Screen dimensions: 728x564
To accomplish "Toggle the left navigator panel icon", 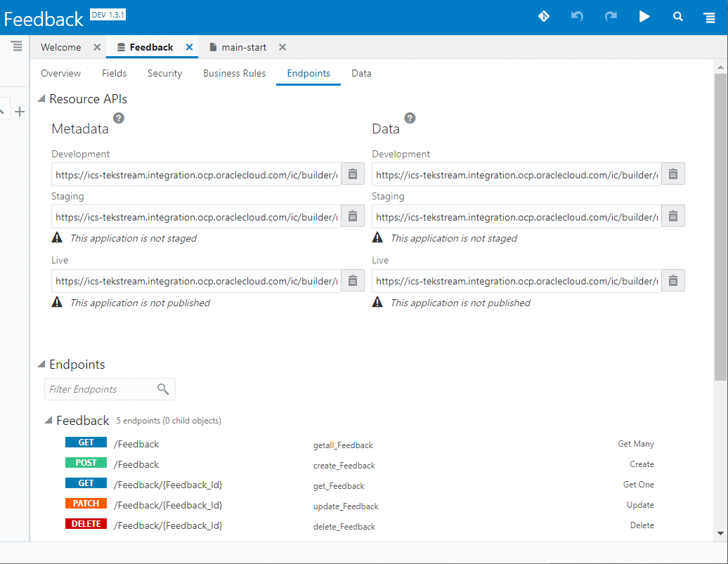I will coord(16,46).
